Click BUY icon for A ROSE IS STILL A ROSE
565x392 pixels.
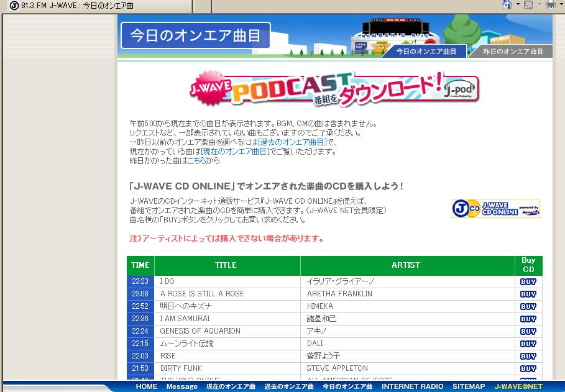pos(528,294)
